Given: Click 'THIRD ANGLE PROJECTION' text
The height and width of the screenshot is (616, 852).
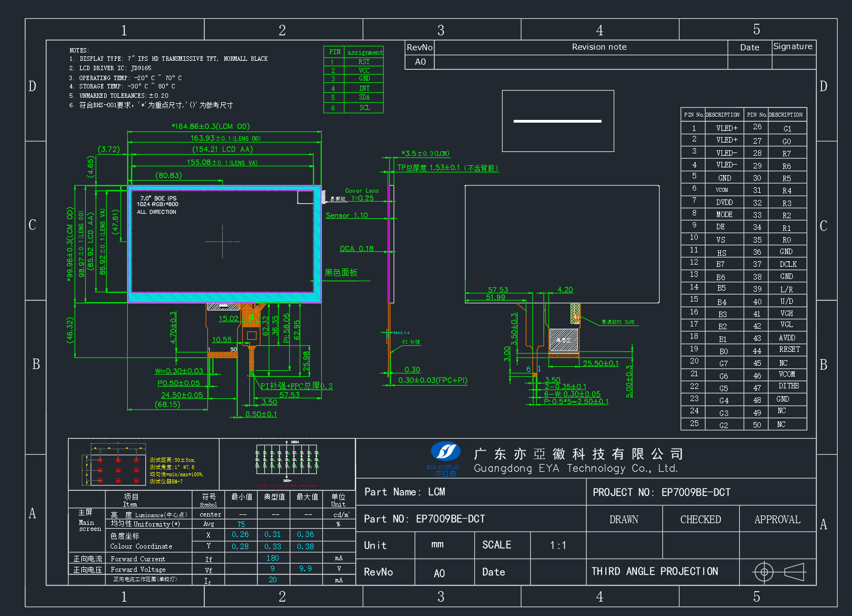Looking at the screenshot, I should coord(655,571).
